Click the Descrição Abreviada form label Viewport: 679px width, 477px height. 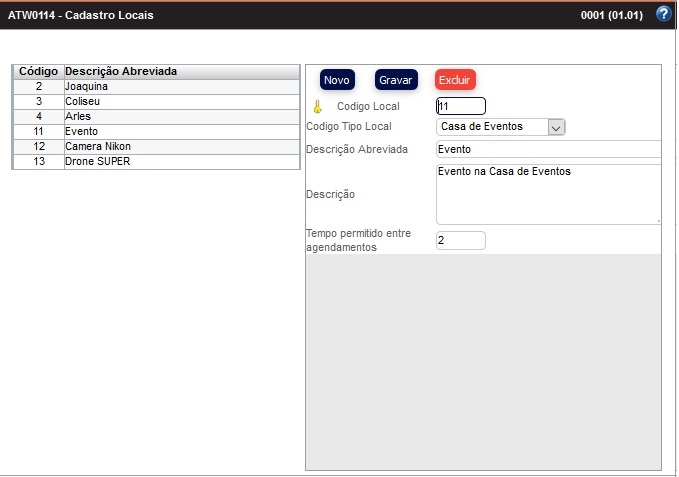pos(357,149)
